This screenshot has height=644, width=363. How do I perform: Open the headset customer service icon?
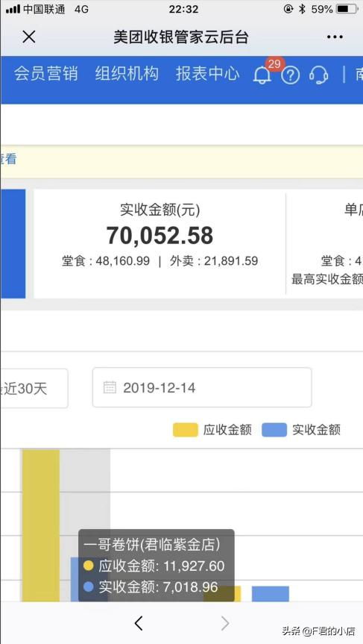319,75
